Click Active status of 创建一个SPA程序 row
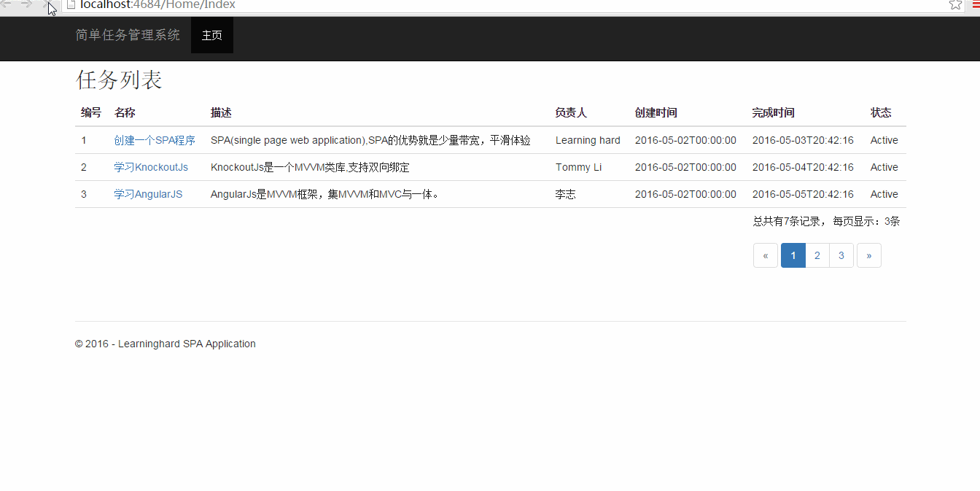980x491 pixels. tap(884, 140)
